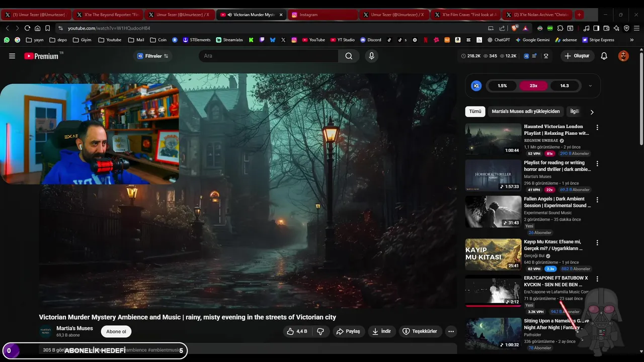Open the Kayıp Mu Kıtası thumbnail
The height and width of the screenshot is (362, 644).
pyautogui.click(x=493, y=254)
